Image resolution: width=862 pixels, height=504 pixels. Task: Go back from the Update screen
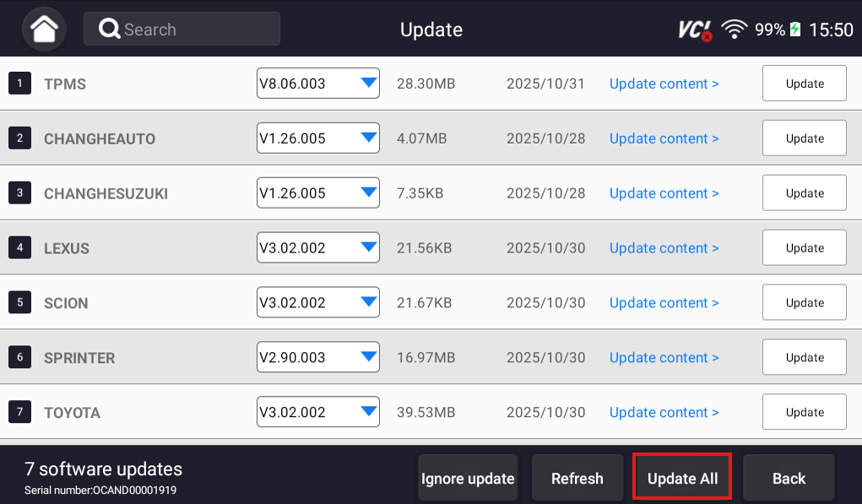pyautogui.click(x=788, y=478)
